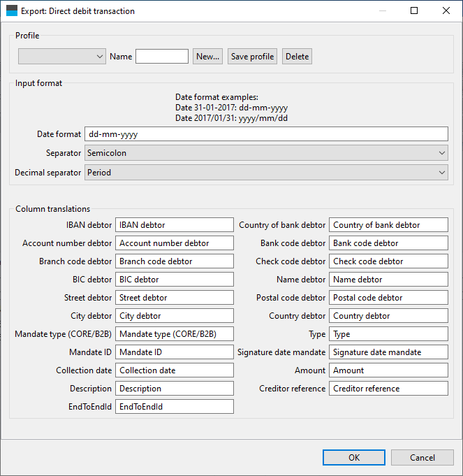Click the Amount input field
Screen dimensions: 463x476
tap(388, 370)
